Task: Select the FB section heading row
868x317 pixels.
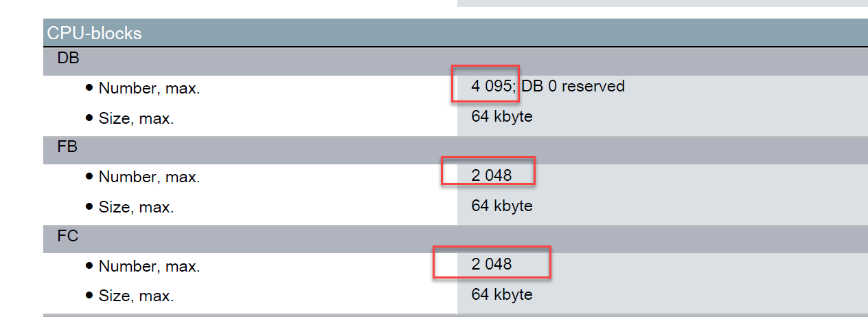Action: (68, 148)
